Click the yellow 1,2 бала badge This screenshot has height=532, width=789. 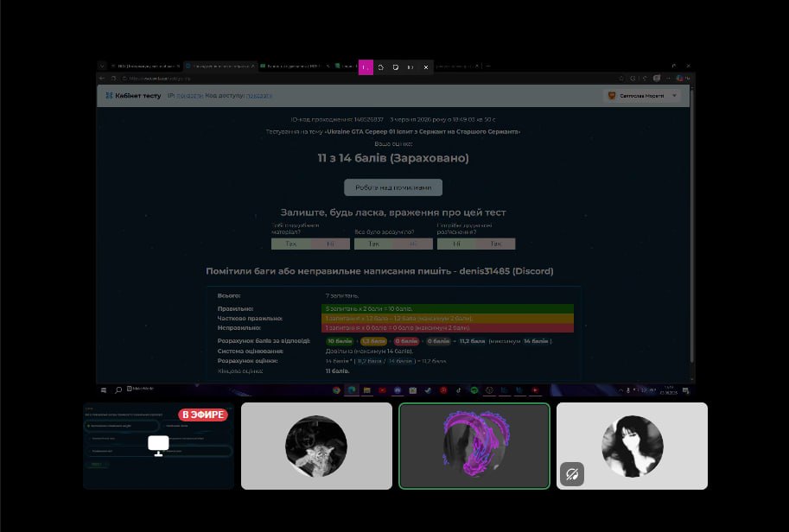(373, 341)
